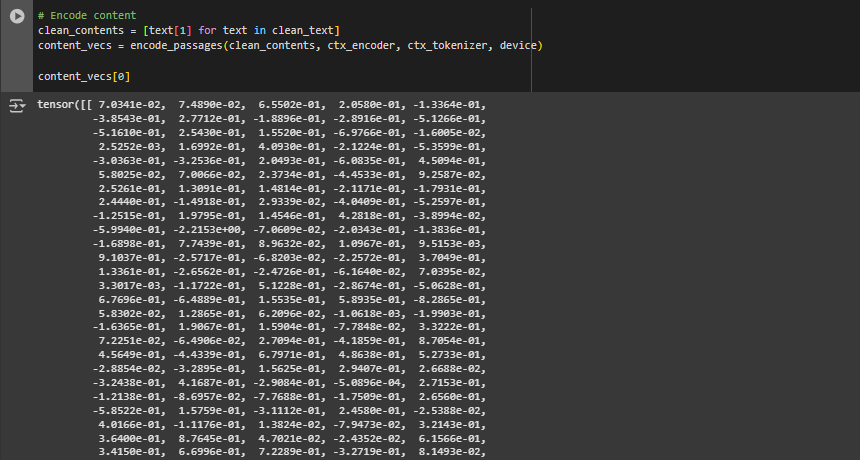Select the output value -1.0618e-03

[x=366, y=314]
